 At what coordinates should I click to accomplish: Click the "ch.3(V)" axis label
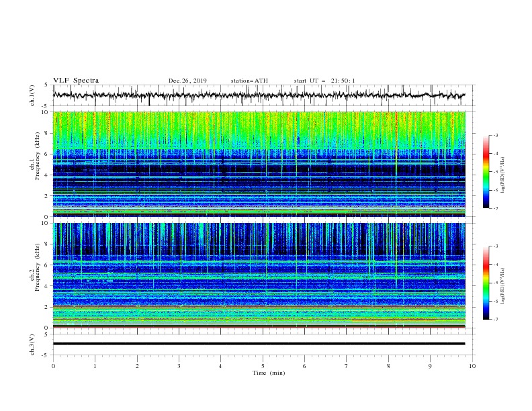click(32, 345)
